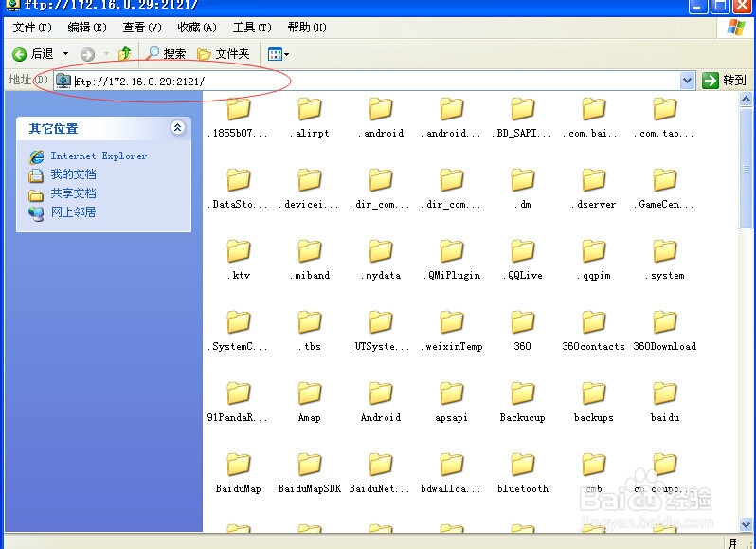This screenshot has height=549, width=756.
Task: Click the Up one level folder icon
Action: click(x=124, y=53)
